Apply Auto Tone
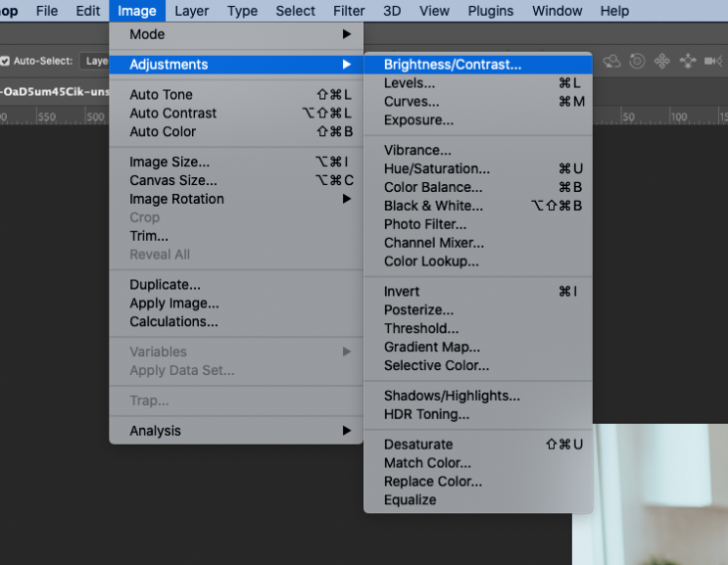 click(236, 95)
